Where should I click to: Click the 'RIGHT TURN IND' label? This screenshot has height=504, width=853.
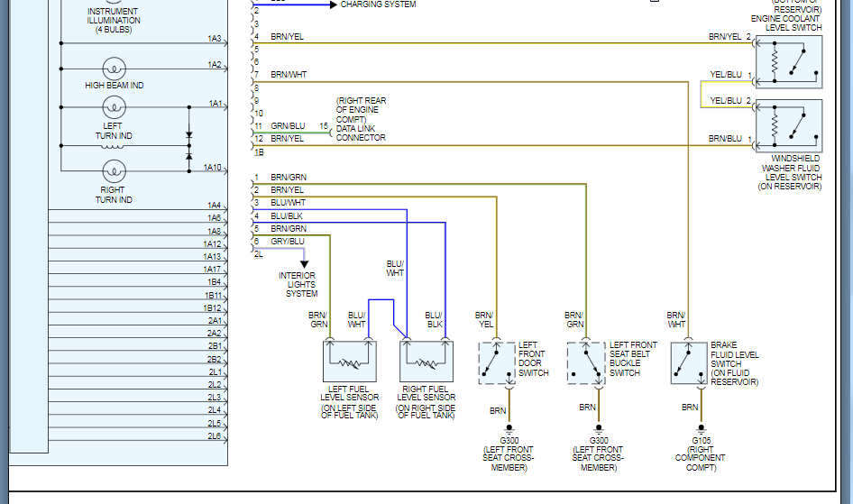(114, 195)
